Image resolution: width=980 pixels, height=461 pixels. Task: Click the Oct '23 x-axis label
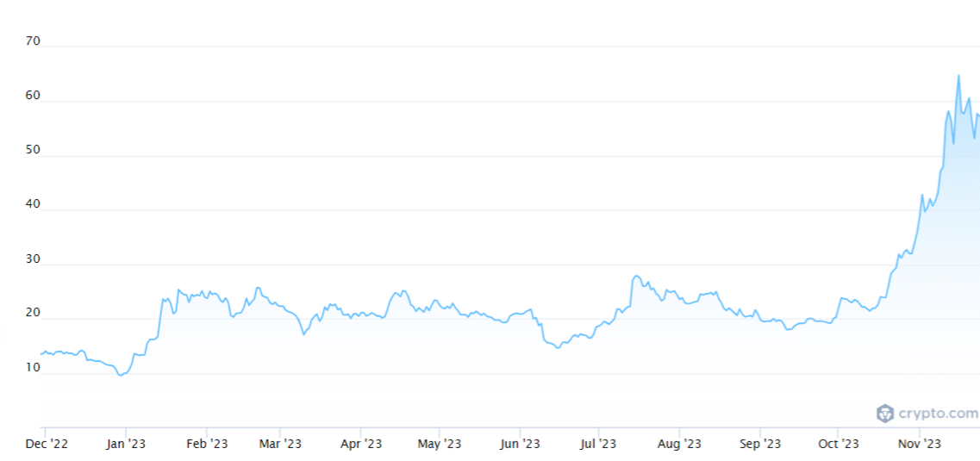pos(838,444)
